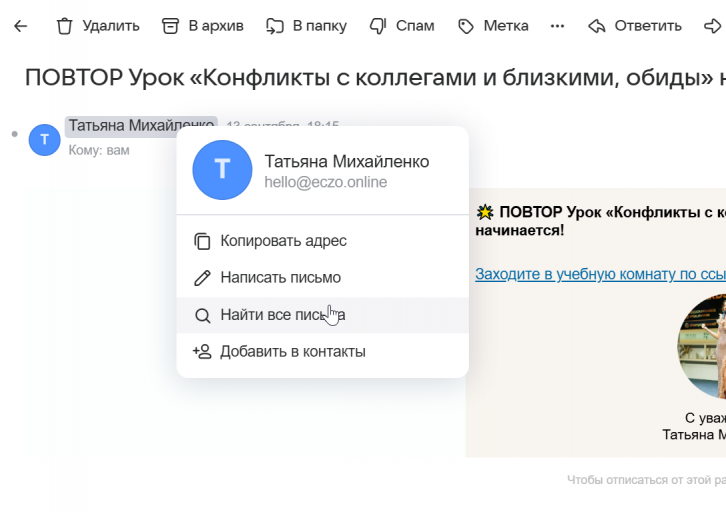Click the trash can Delete icon
Image resolution: width=726 pixels, height=512 pixels.
tap(65, 26)
